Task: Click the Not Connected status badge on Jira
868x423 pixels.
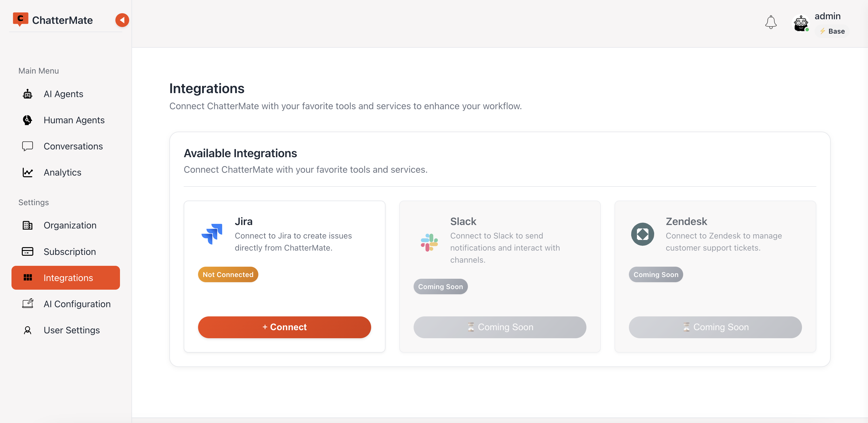Action: click(228, 274)
